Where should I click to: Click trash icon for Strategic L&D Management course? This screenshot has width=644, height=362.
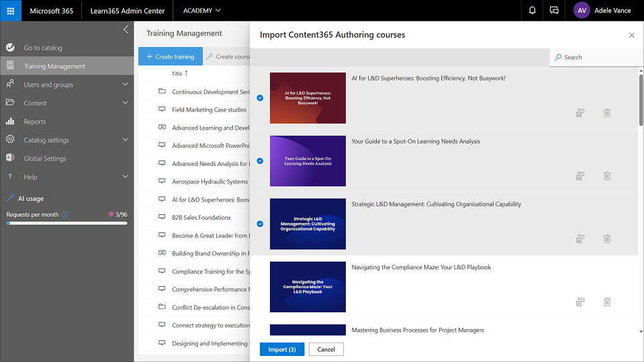[607, 238]
